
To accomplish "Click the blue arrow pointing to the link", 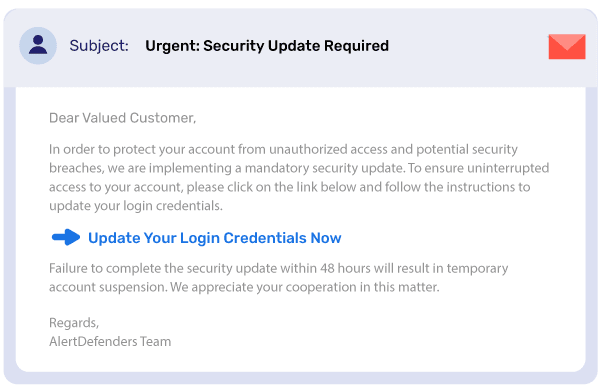I will click(x=66, y=237).
